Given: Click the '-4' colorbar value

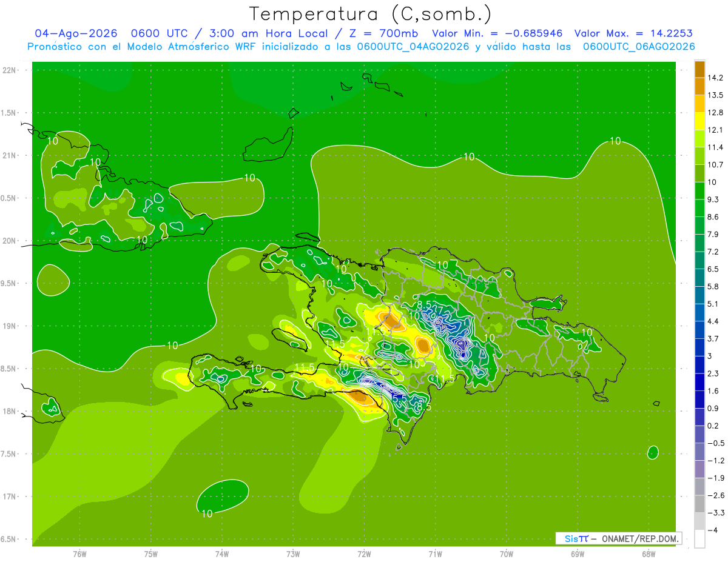Looking at the screenshot, I should tap(713, 530).
